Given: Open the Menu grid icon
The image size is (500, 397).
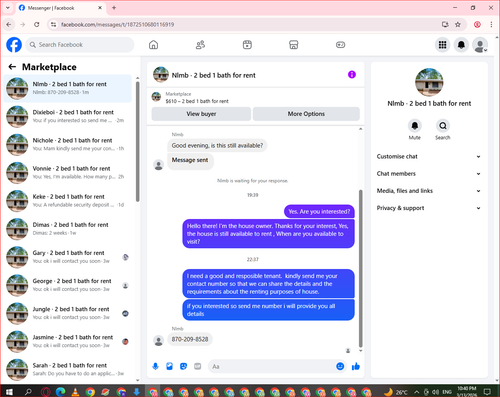Looking at the screenshot, I should coord(442,45).
